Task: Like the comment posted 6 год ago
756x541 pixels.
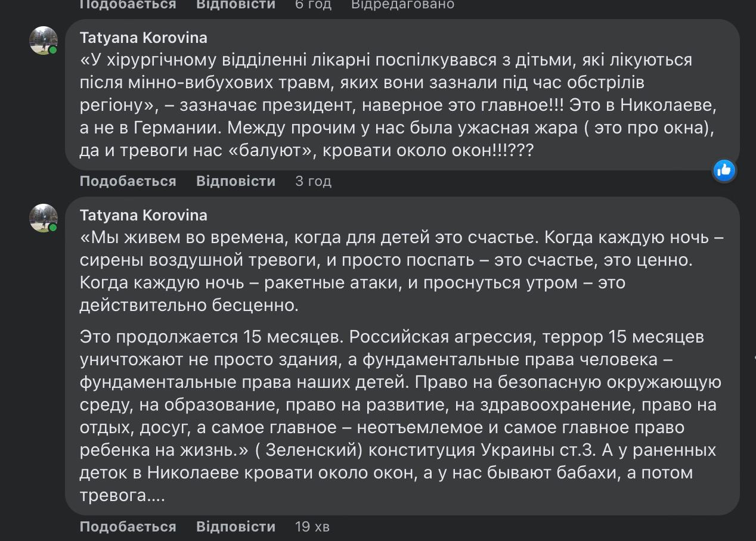Action: point(128,5)
